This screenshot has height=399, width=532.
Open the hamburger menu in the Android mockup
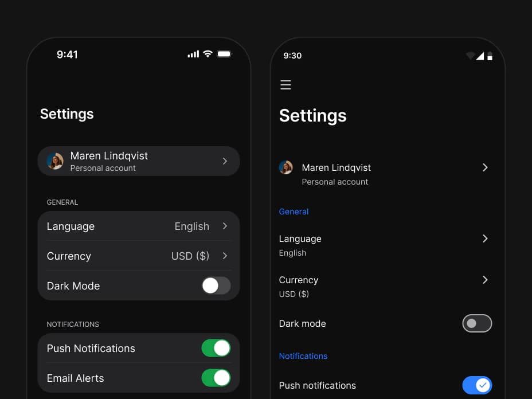[285, 85]
